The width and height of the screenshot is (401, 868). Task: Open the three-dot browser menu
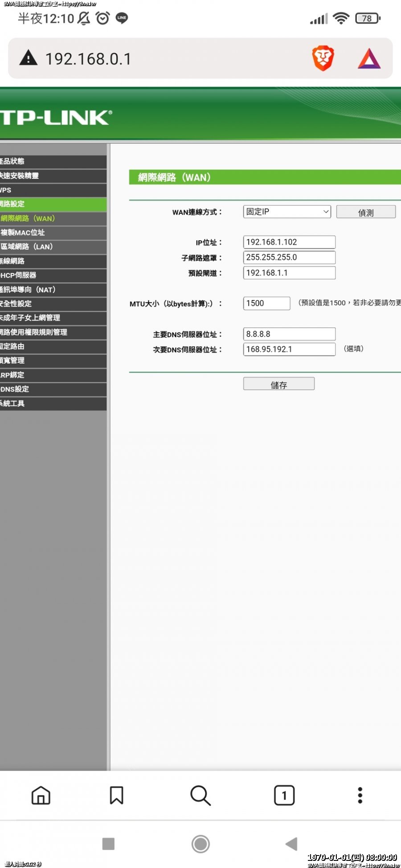coord(360,795)
